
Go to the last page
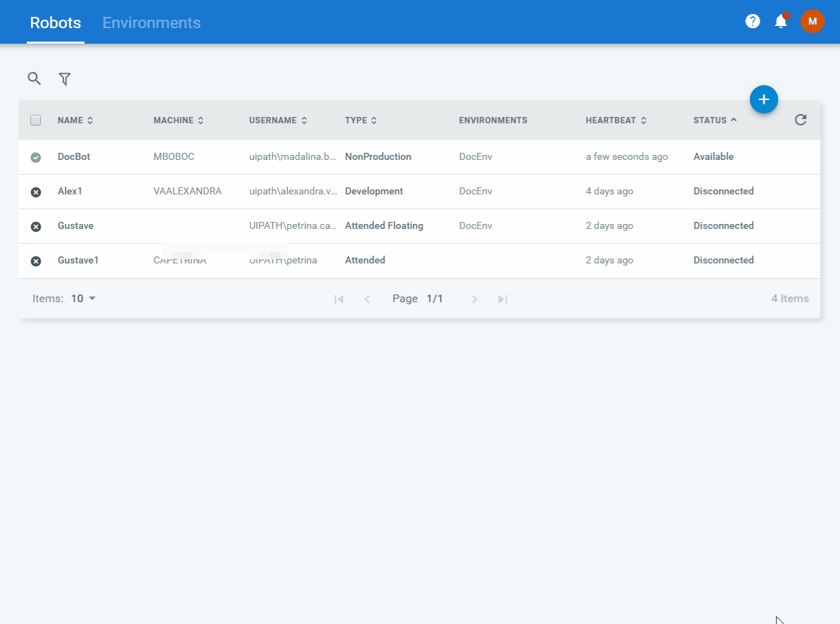point(503,299)
